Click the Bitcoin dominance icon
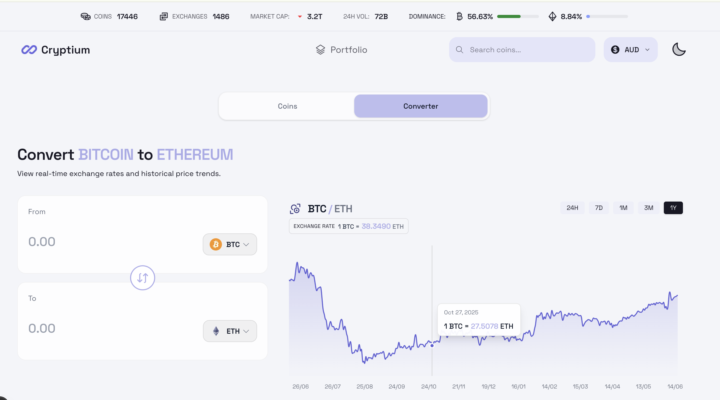720x400 pixels. tap(459, 17)
